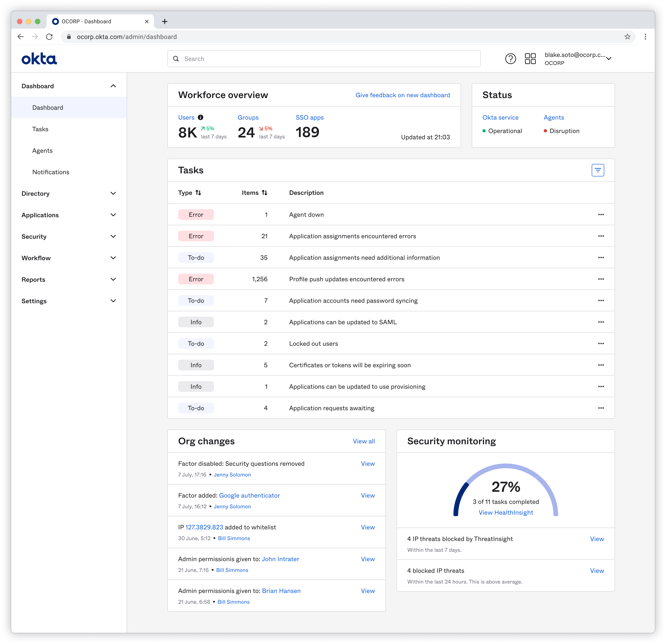
Task: Click the search magnifier icon
Action: coord(176,58)
